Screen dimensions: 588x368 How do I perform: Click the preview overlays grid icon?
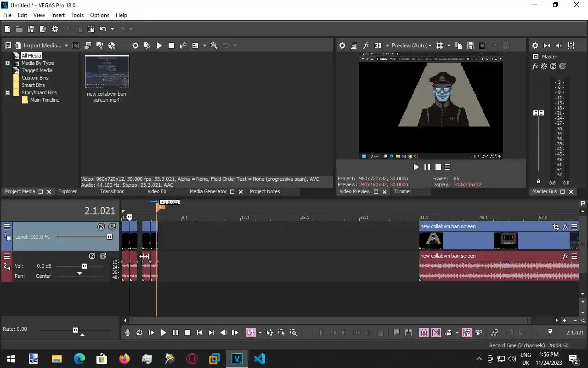440,46
